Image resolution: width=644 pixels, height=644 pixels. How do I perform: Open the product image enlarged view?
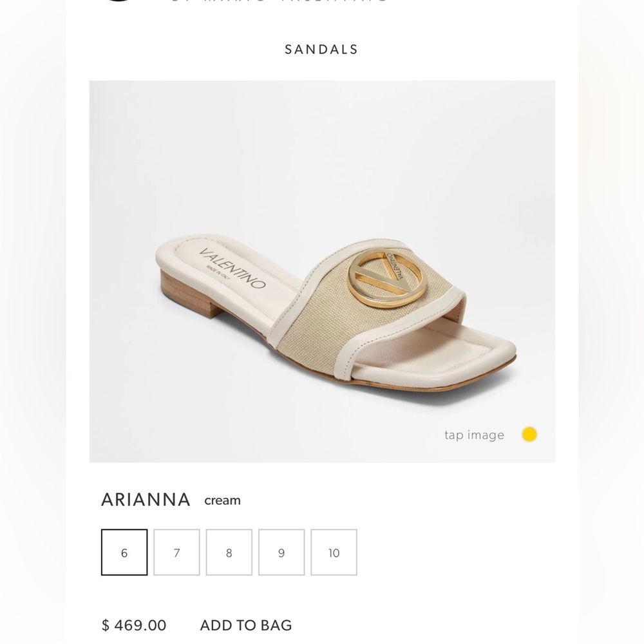(x=322, y=270)
